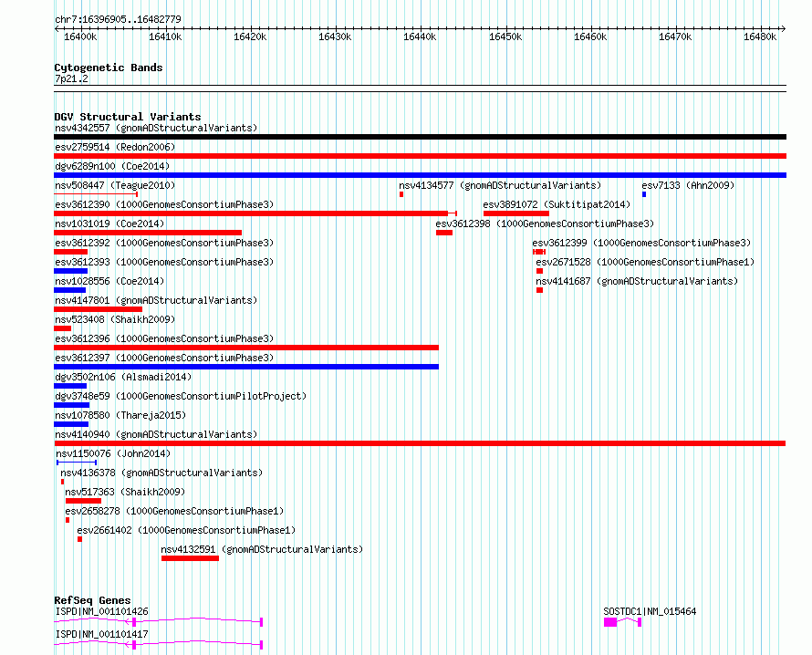Viewport: 812px width, 655px height.
Task: Open esv3612397 1000Genomes Phase3 label
Action: (x=164, y=358)
